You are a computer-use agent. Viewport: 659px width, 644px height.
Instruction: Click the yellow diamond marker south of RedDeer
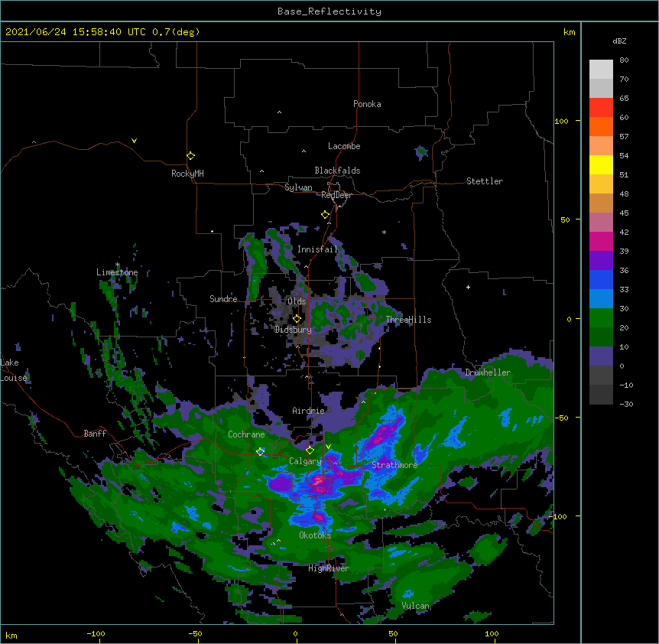tap(325, 215)
